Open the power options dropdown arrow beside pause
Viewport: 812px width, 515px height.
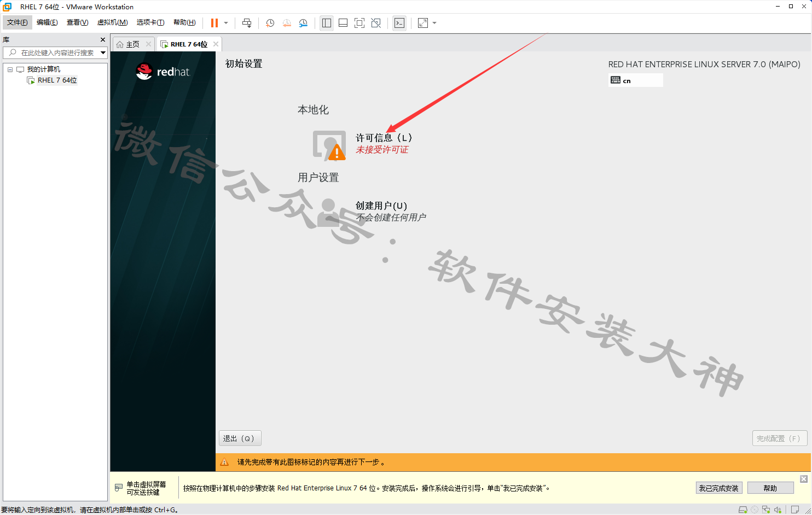tap(226, 23)
